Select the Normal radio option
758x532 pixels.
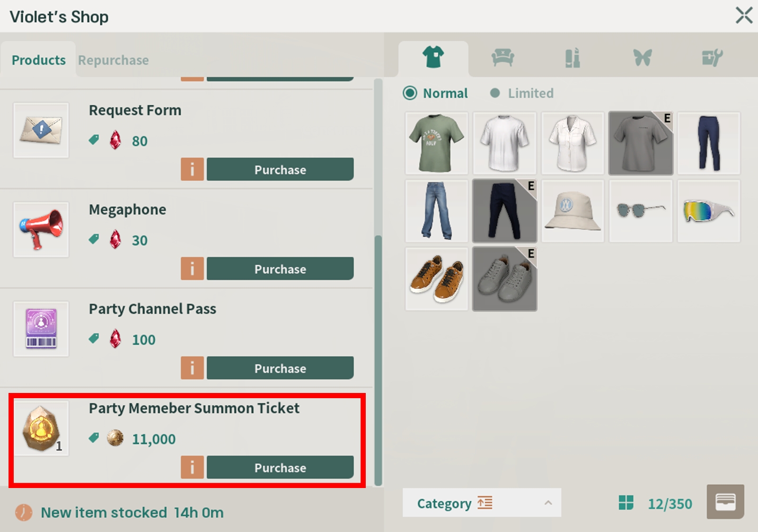click(x=410, y=93)
